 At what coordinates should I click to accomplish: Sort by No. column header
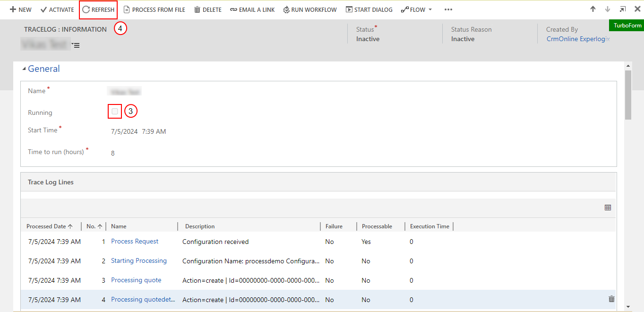click(94, 226)
